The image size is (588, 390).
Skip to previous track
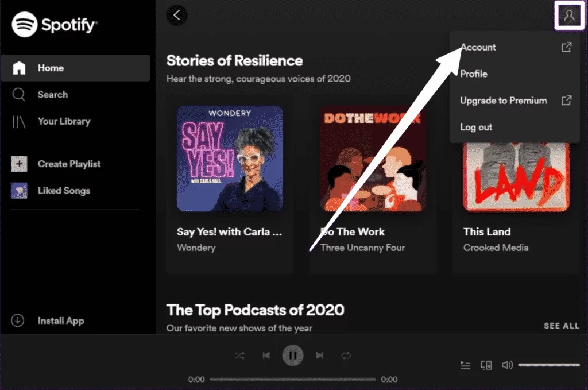coord(266,355)
